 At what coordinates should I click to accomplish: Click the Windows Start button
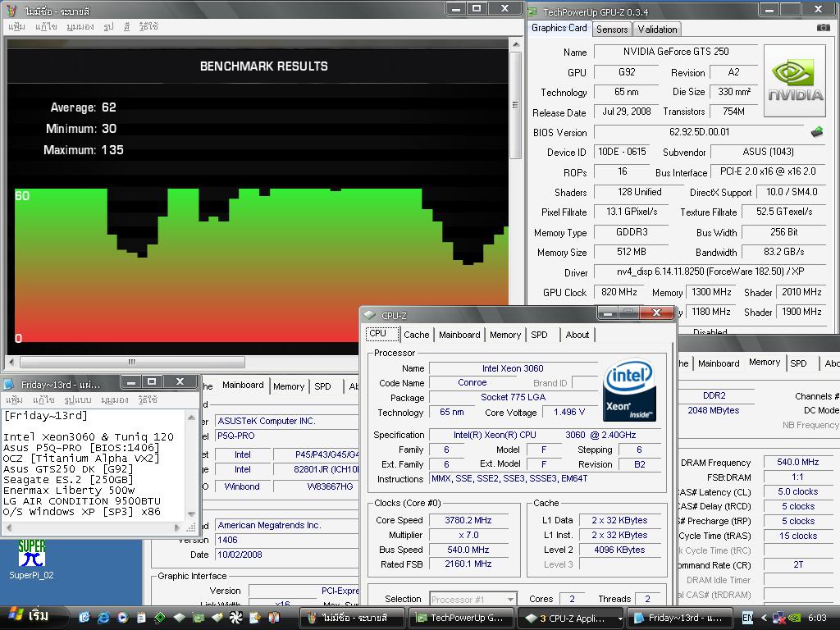(29, 617)
